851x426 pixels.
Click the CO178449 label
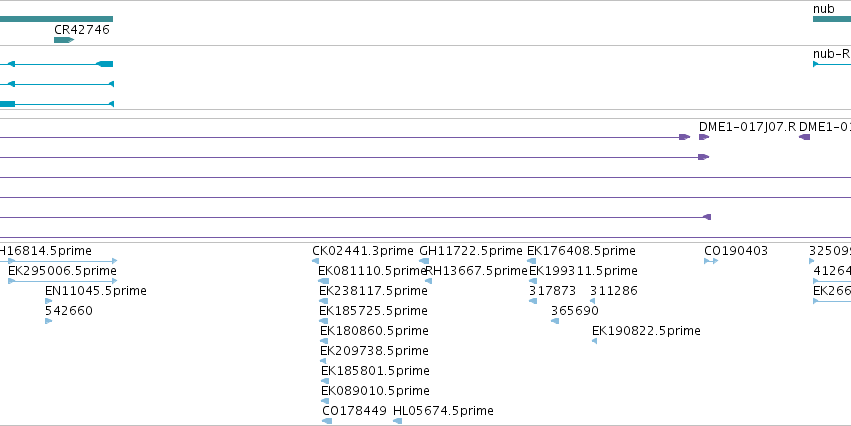click(354, 411)
